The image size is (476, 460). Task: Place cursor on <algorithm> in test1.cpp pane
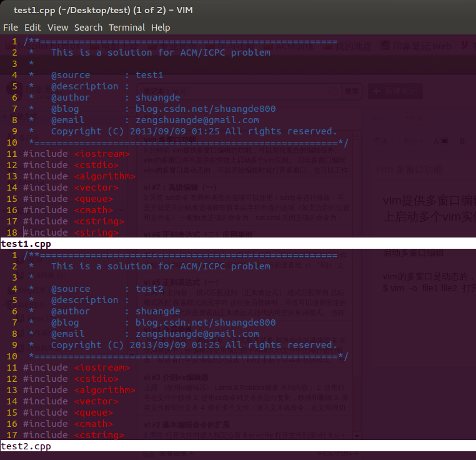[x=105, y=176]
